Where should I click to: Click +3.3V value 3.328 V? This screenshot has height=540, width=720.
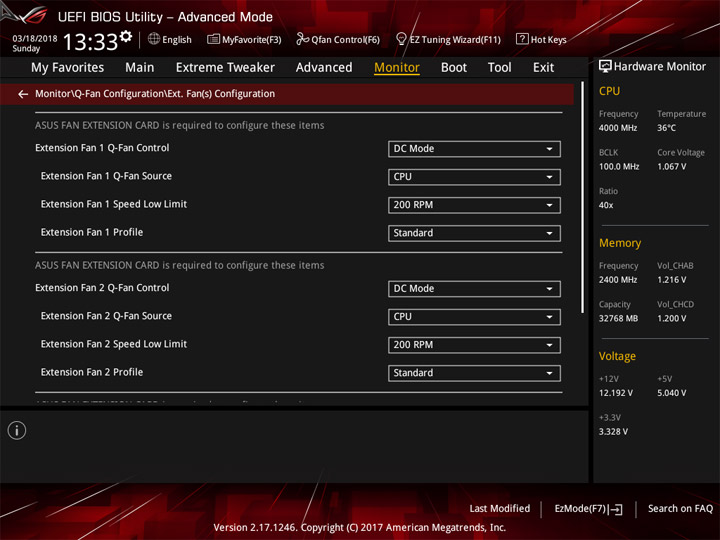click(613, 432)
